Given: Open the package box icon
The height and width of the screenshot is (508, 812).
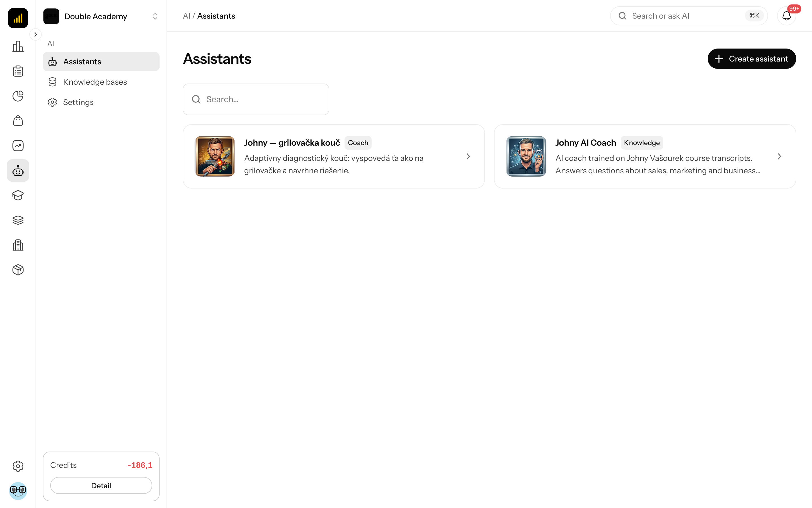Looking at the screenshot, I should (x=18, y=270).
